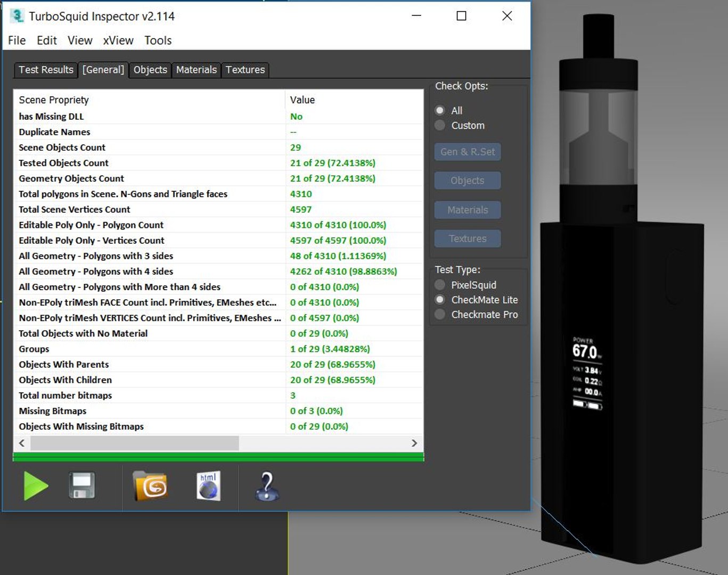Switch to the [General] tab

103,70
